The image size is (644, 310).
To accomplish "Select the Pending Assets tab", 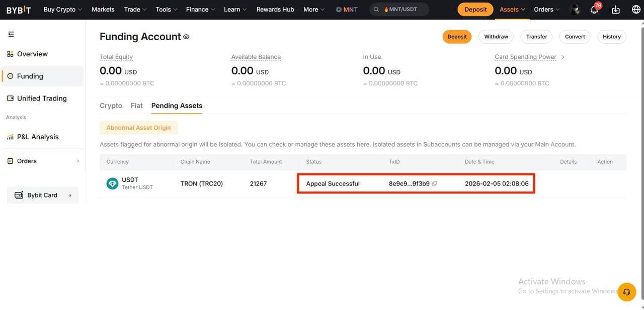I will click(x=177, y=106).
